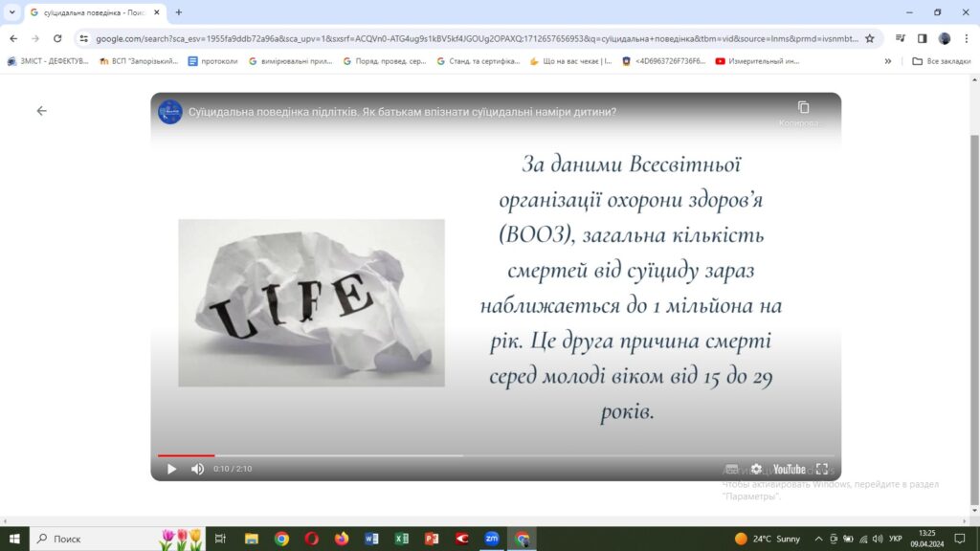
Task: Open Все закладки folder
Action: coord(942,61)
